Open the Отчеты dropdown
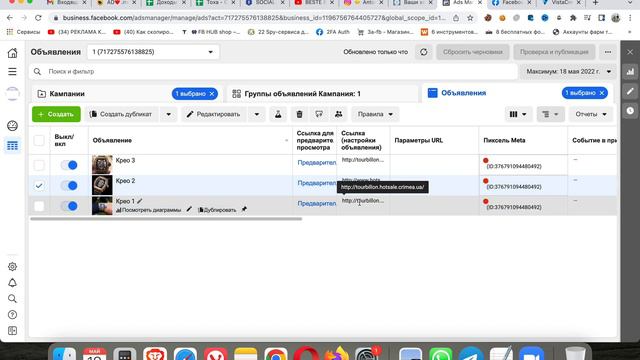The width and height of the screenshot is (640, 360). coord(591,114)
